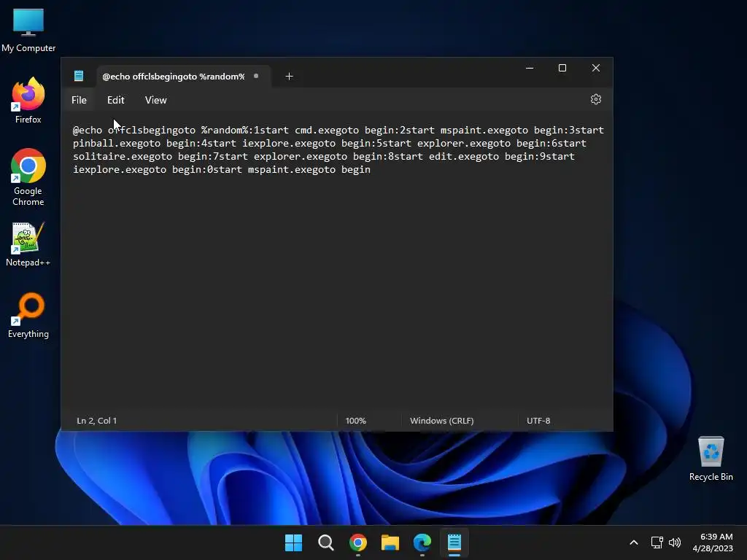Click the word 'pinball.exegoto' in the text
The width and height of the screenshot is (747, 560).
(x=117, y=144)
